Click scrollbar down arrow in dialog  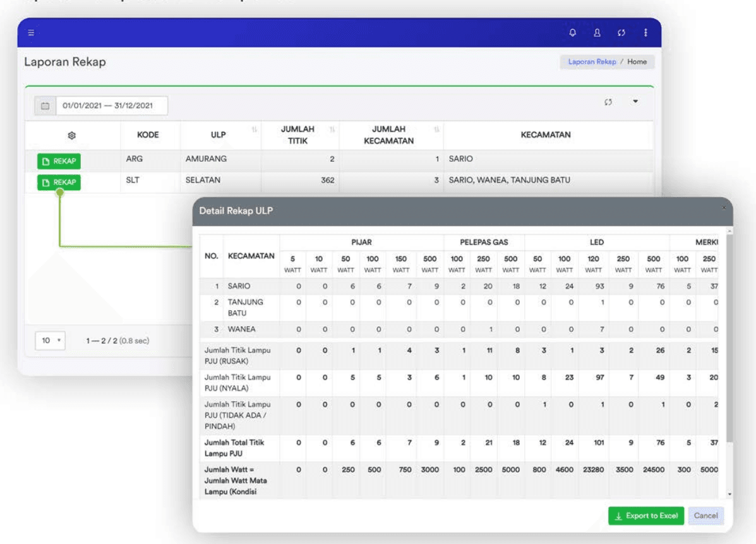[x=729, y=494]
